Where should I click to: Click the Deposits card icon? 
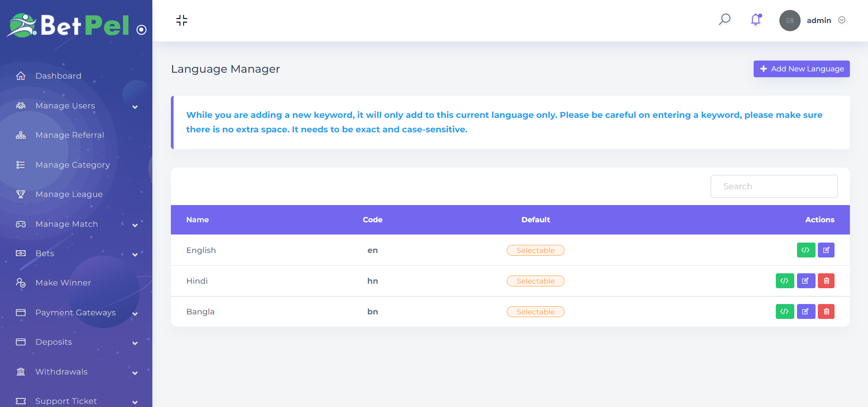21,342
